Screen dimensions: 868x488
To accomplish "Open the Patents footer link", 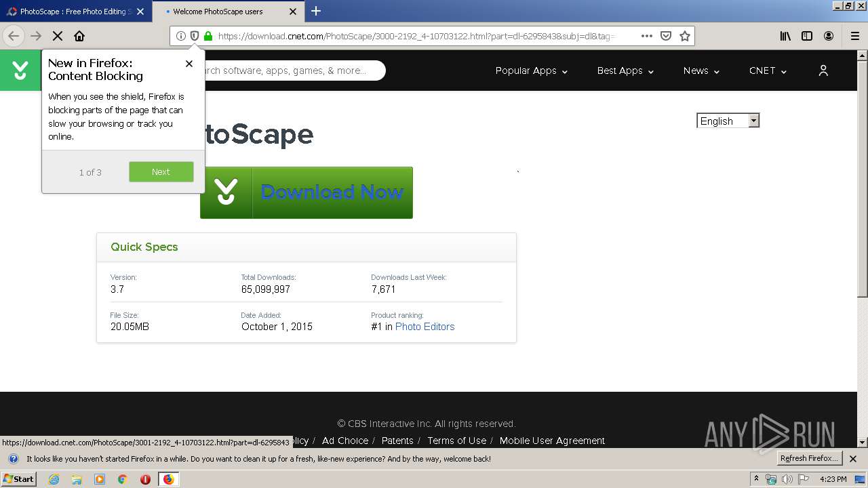I will coord(397,441).
